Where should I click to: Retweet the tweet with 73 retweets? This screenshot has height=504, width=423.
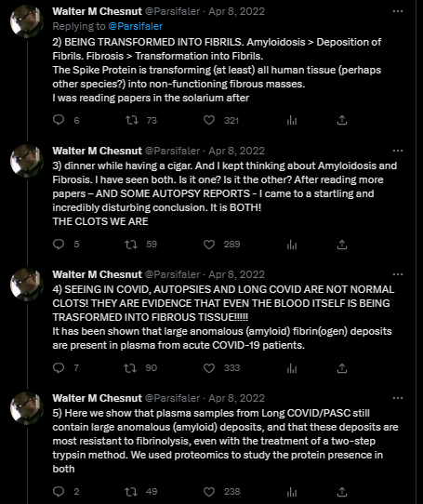point(131,120)
